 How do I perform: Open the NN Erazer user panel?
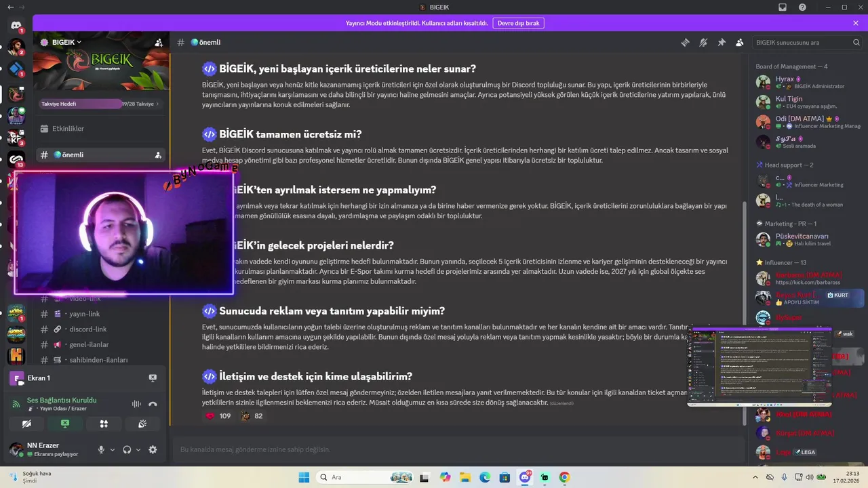tap(51, 449)
